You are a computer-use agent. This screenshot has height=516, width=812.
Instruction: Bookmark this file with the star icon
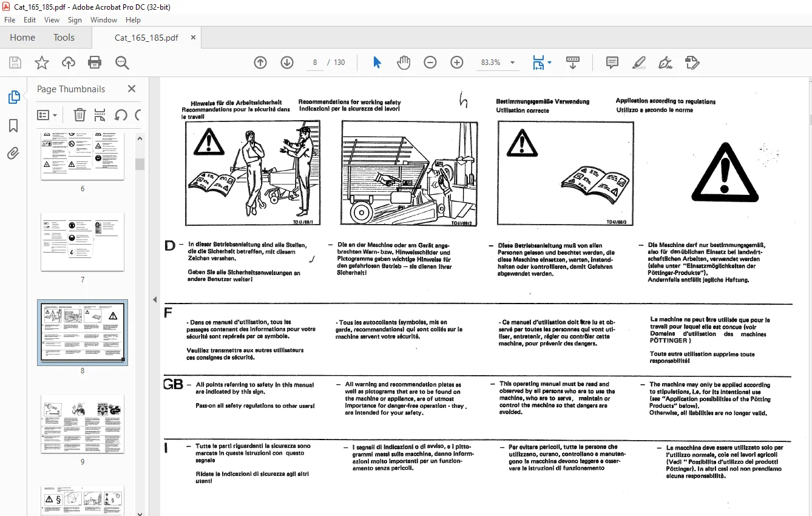point(41,63)
